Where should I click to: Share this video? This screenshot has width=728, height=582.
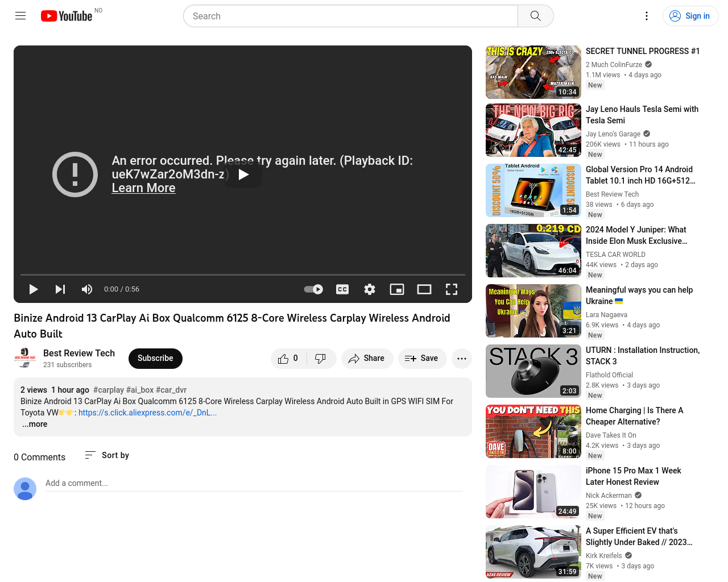coord(367,359)
